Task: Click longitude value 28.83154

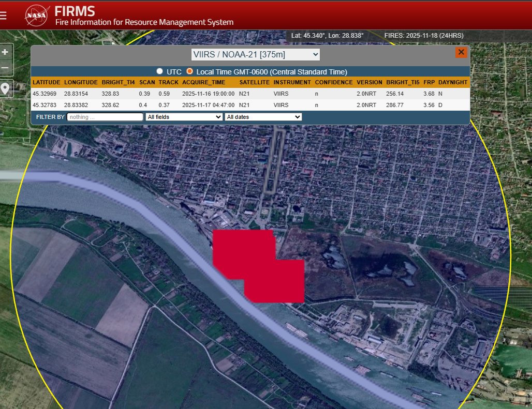Action: 76,94
